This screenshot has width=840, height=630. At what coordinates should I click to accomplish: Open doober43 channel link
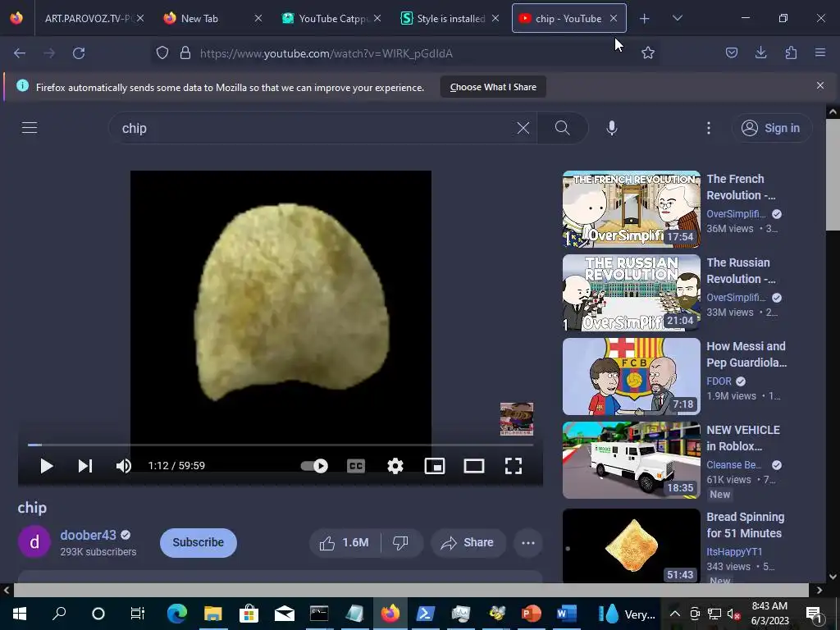pyautogui.click(x=88, y=535)
